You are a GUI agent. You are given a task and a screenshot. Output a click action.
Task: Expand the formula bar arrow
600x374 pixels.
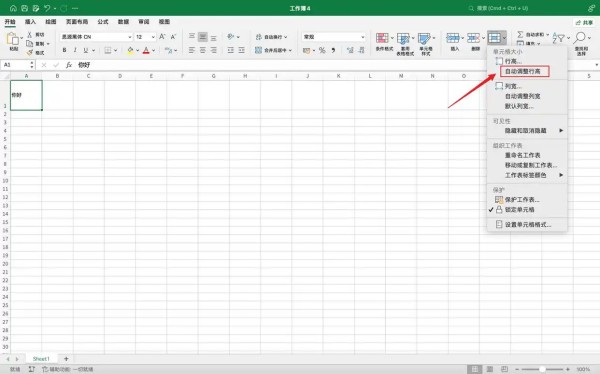(596, 65)
